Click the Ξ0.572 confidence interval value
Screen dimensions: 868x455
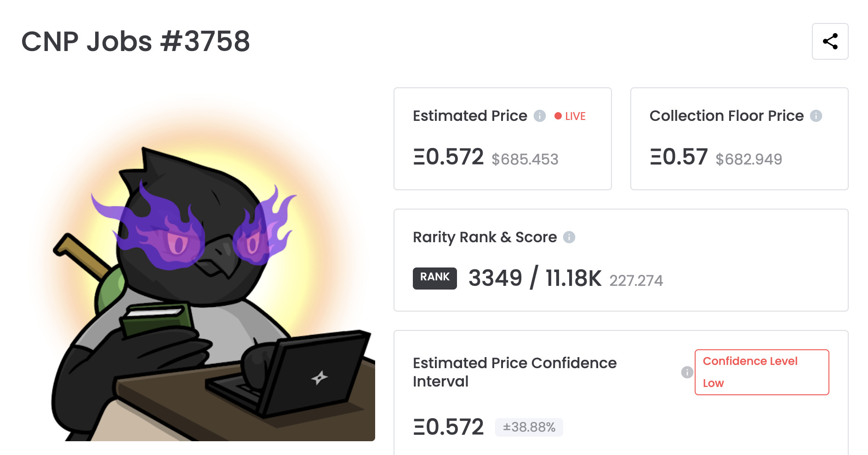tap(448, 427)
